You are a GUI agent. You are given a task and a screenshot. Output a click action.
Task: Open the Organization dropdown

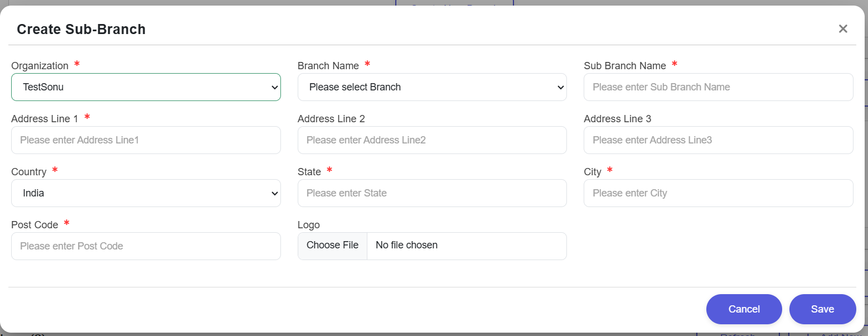click(146, 87)
